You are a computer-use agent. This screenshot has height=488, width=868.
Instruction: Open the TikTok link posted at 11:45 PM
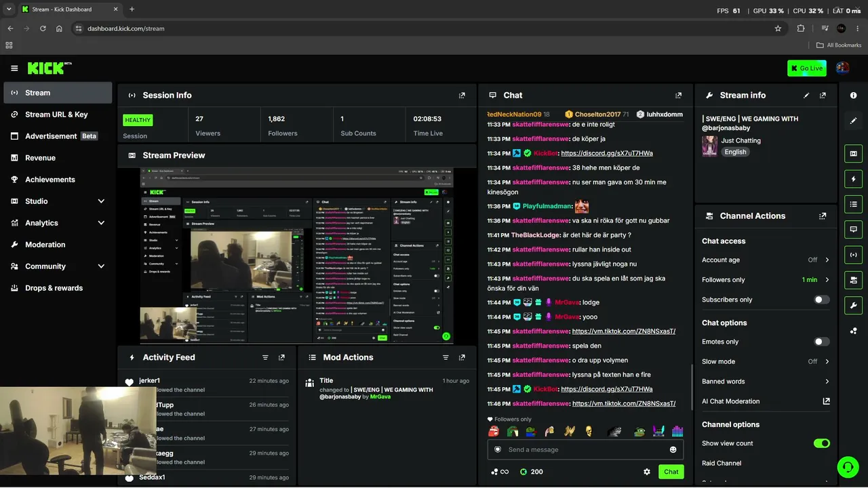pyautogui.click(x=624, y=331)
